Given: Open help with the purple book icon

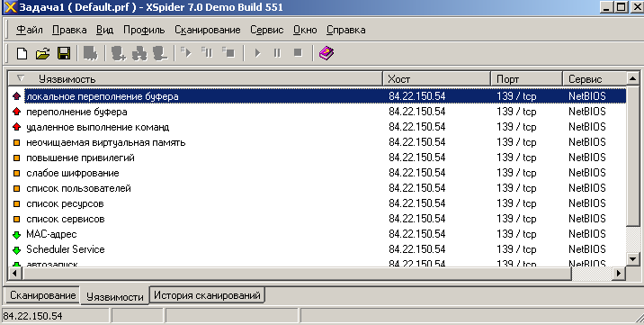Looking at the screenshot, I should pos(326,53).
